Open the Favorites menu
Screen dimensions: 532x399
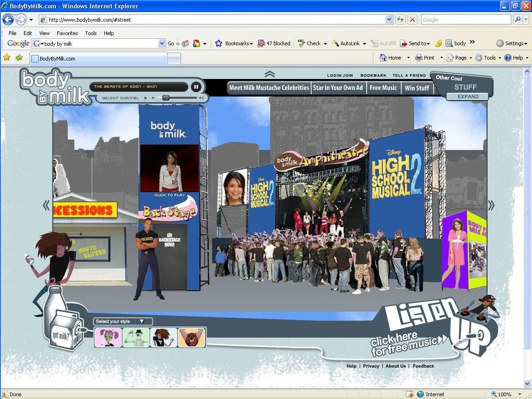click(67, 33)
